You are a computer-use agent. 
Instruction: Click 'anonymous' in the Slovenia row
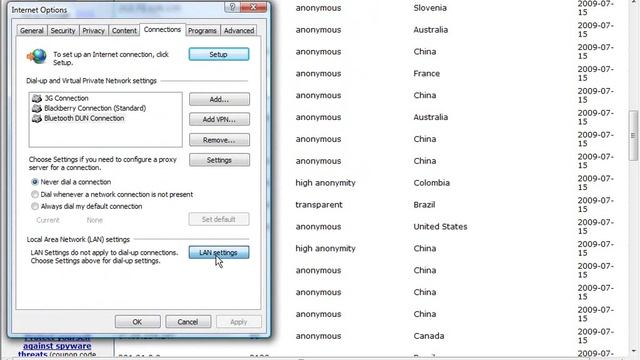coord(318,8)
